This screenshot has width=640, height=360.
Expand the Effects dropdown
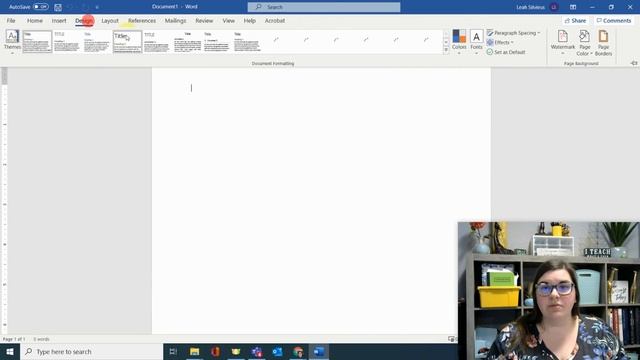(x=500, y=42)
